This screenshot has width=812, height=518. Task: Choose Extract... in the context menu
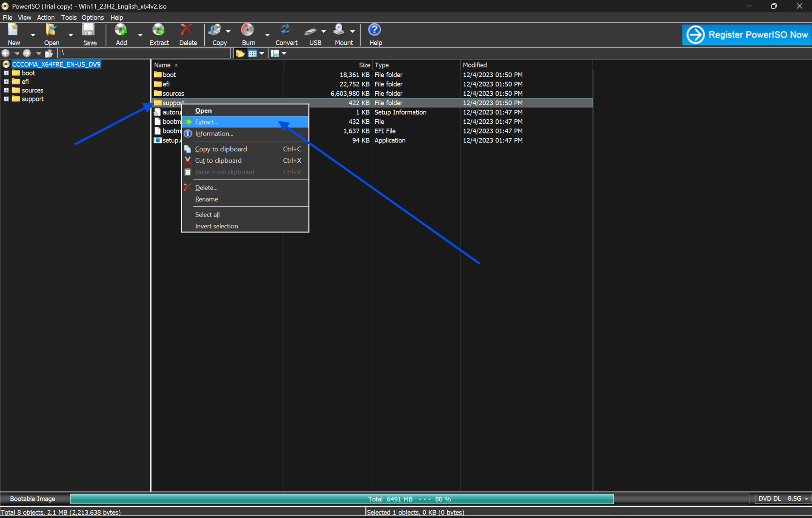pos(207,122)
